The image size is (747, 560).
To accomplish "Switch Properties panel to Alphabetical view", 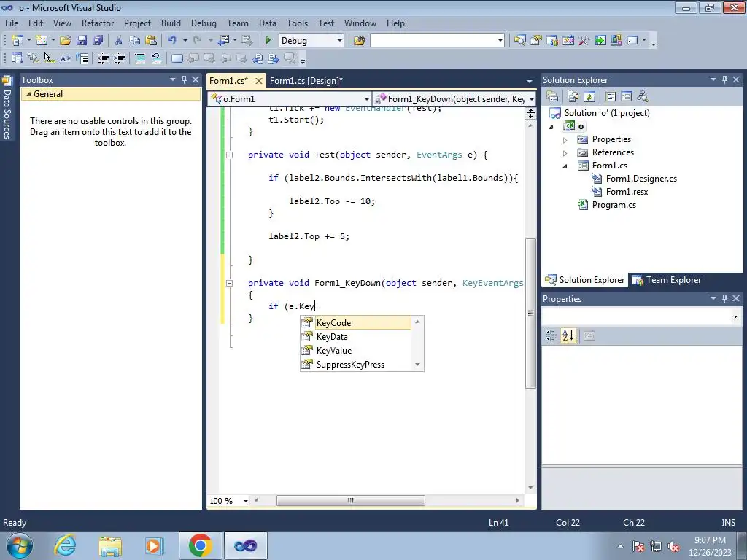I will pos(568,335).
